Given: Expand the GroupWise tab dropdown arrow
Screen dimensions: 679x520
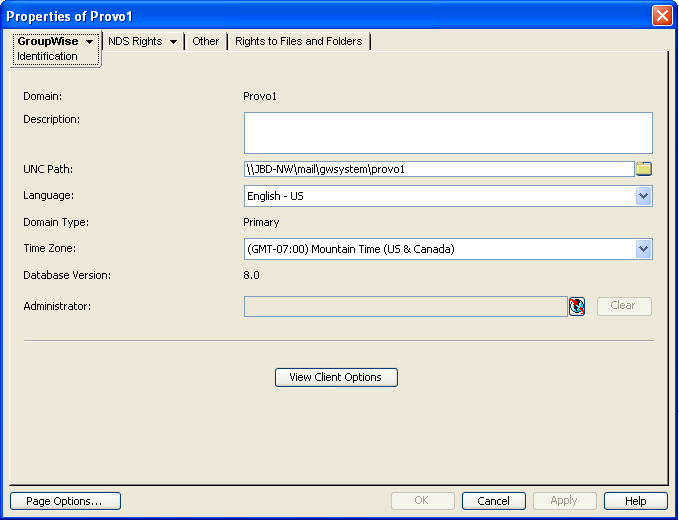Looking at the screenshot, I should 90,42.
